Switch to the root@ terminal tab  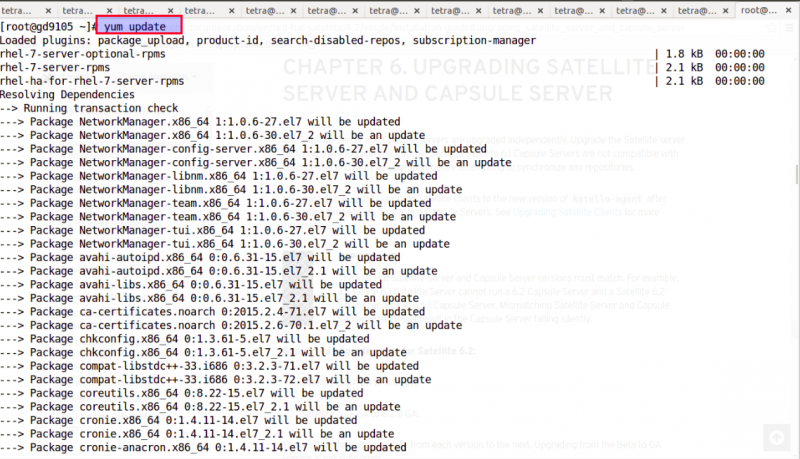pos(759,10)
